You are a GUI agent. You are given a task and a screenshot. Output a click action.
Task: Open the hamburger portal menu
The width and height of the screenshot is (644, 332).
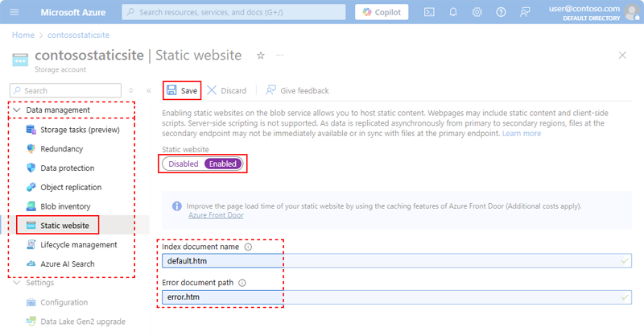[14, 12]
